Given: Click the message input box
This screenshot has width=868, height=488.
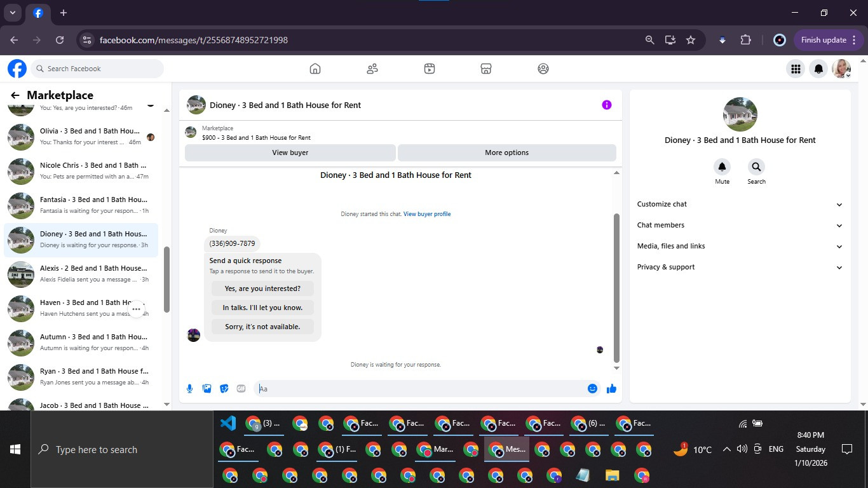Looking at the screenshot, I should pyautogui.click(x=419, y=389).
